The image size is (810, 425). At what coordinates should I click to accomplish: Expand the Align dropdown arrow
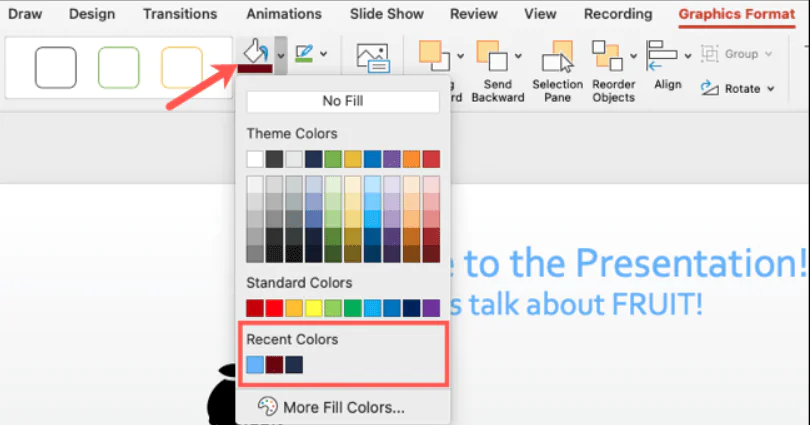click(688, 56)
